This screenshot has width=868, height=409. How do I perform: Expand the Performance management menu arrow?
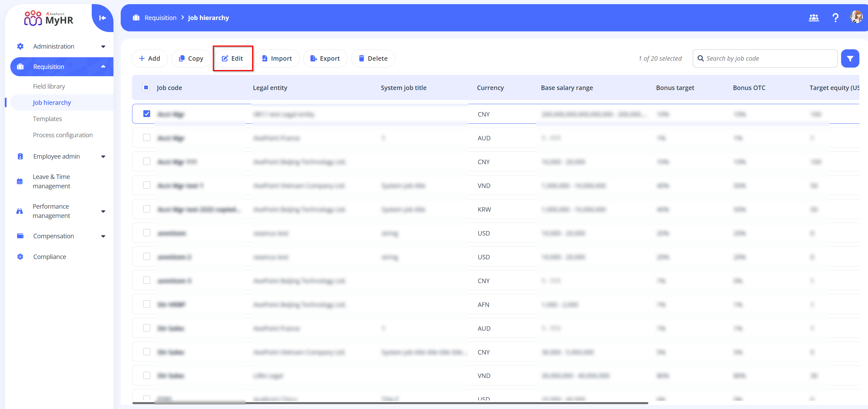click(x=103, y=211)
